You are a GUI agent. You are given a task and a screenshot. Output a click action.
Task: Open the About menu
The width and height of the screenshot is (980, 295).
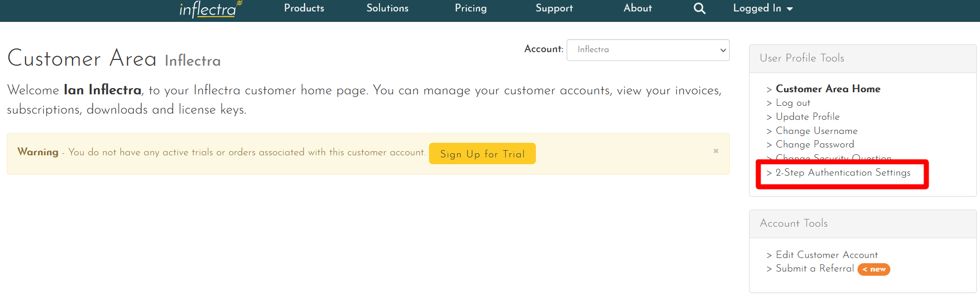(638, 8)
